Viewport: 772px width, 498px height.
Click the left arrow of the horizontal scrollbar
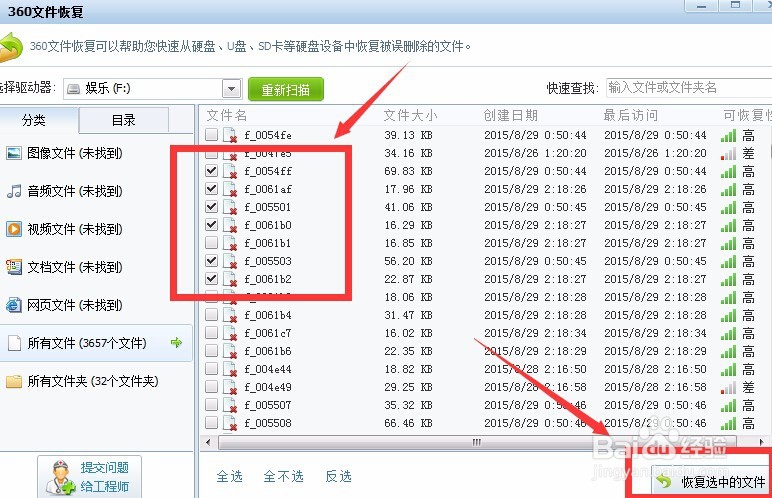(x=208, y=442)
